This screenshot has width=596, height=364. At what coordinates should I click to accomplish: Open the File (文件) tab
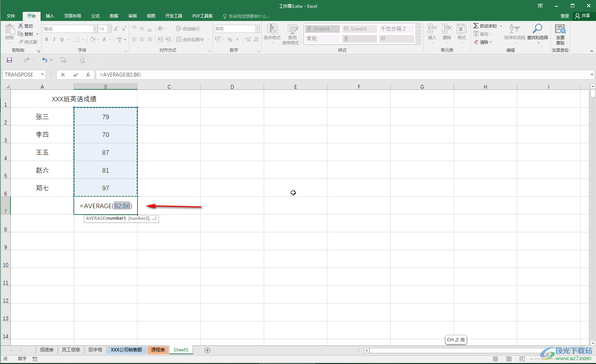click(x=11, y=16)
